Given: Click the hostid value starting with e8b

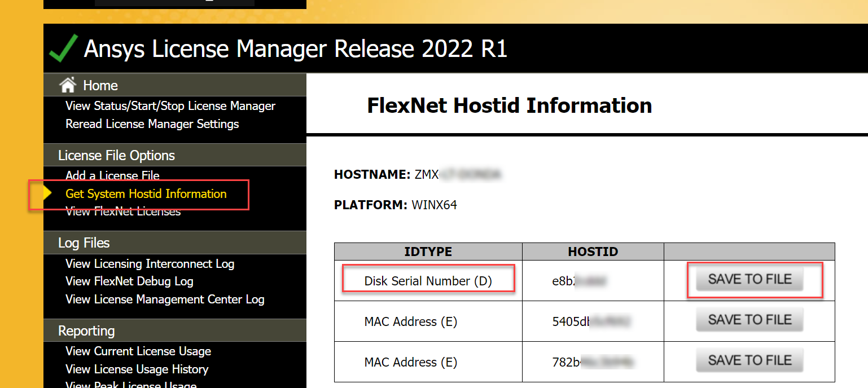Looking at the screenshot, I should [580, 281].
